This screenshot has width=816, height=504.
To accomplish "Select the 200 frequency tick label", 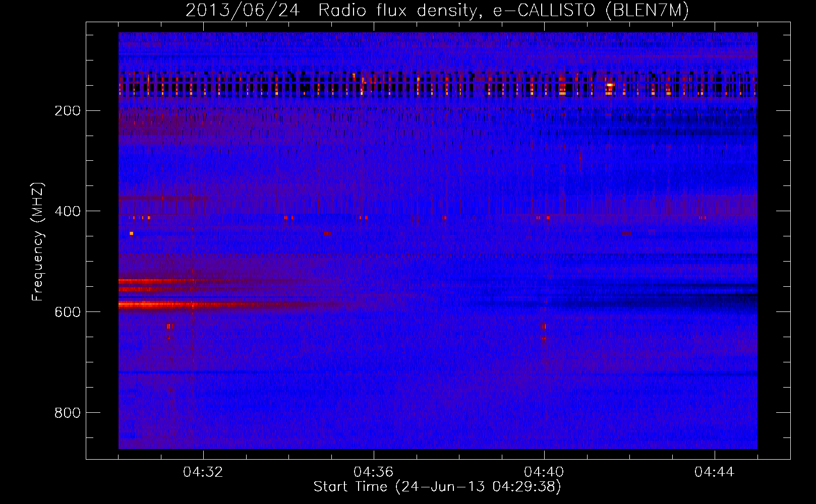I will tap(68, 110).
